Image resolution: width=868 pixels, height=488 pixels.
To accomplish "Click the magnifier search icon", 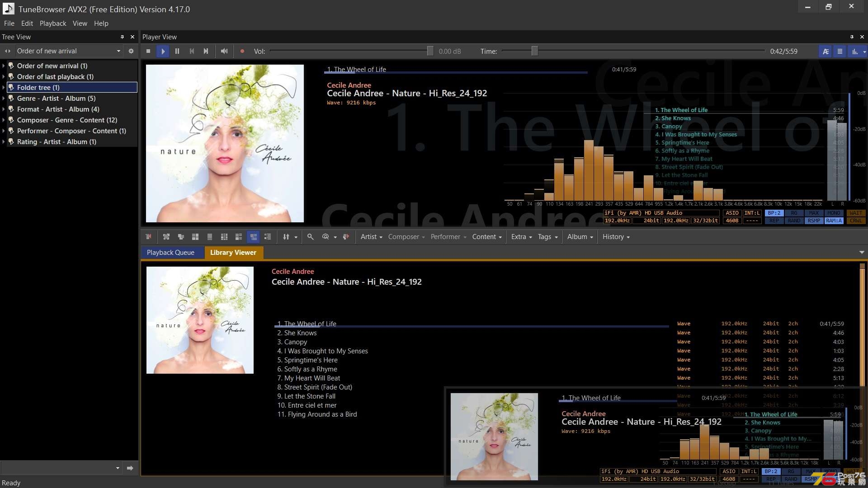I will click(x=311, y=237).
